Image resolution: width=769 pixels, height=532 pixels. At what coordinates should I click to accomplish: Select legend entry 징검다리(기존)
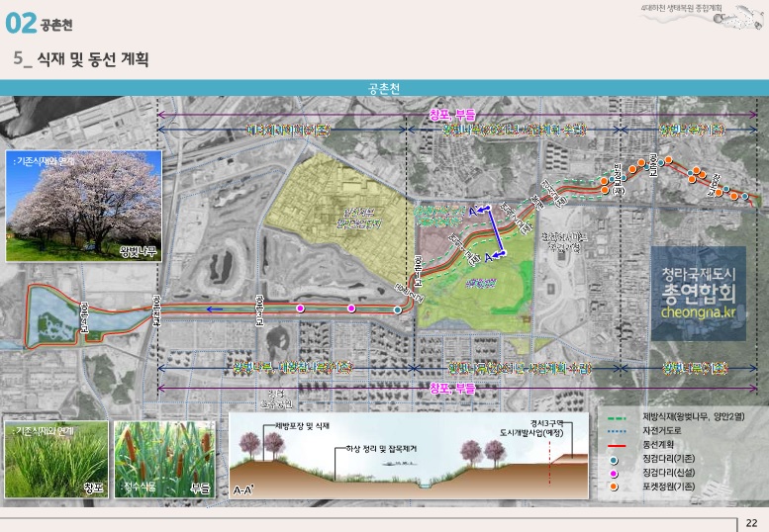tap(668, 459)
